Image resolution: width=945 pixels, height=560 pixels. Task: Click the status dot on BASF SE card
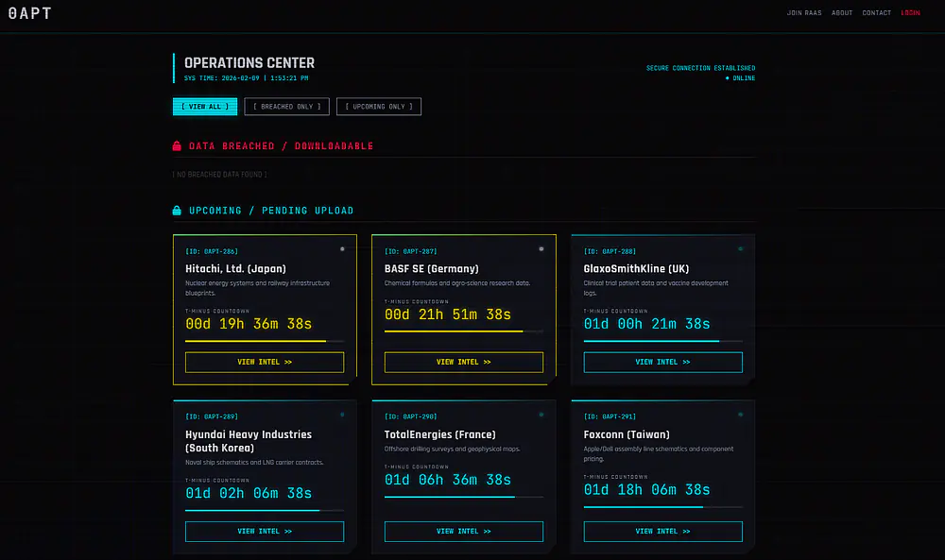pyautogui.click(x=541, y=249)
